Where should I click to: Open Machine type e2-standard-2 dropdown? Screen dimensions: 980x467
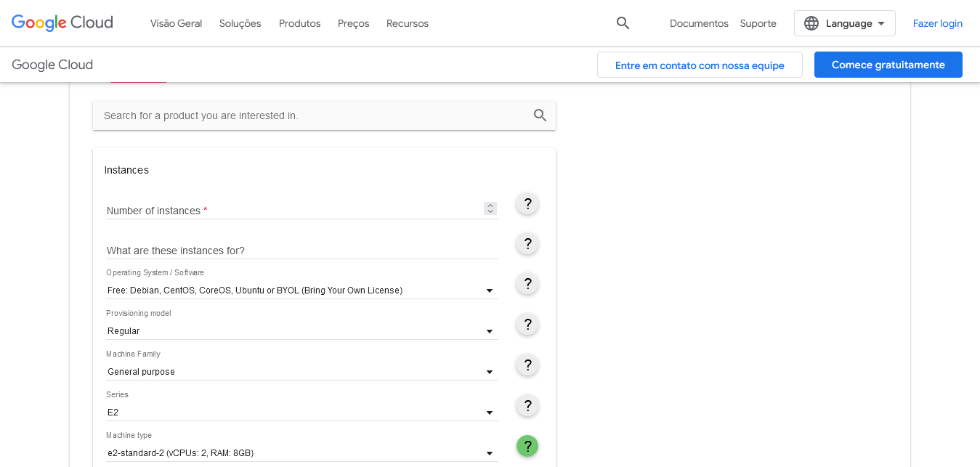tap(302, 453)
